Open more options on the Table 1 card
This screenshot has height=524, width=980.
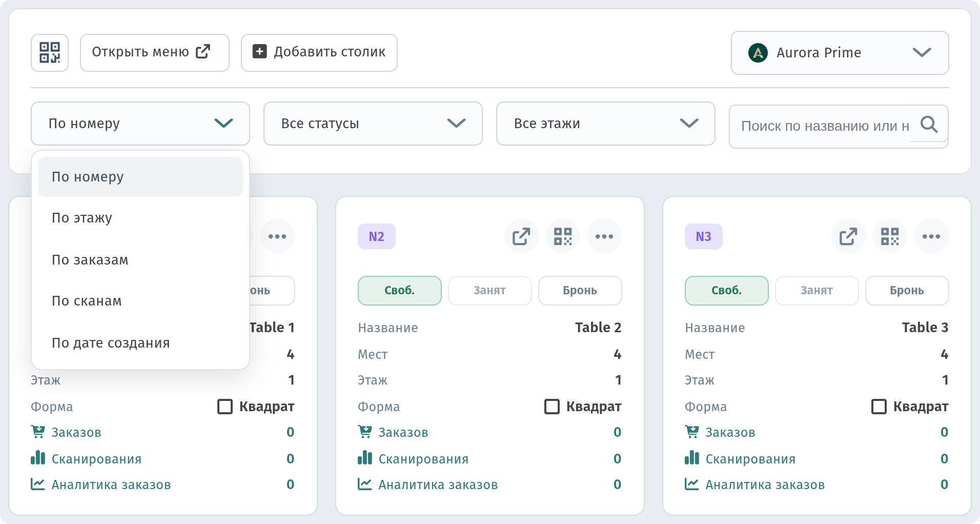pos(277,236)
